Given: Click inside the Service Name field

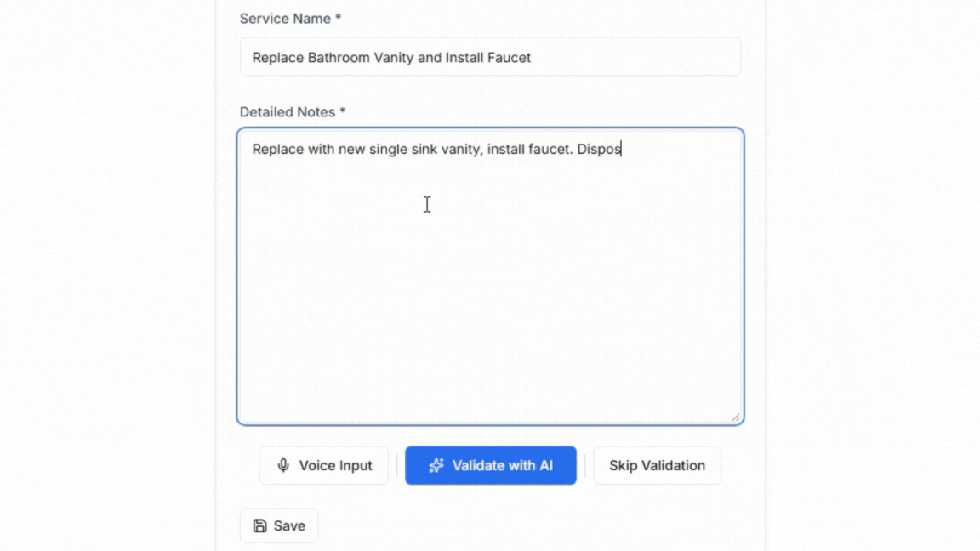Looking at the screenshot, I should pos(490,57).
